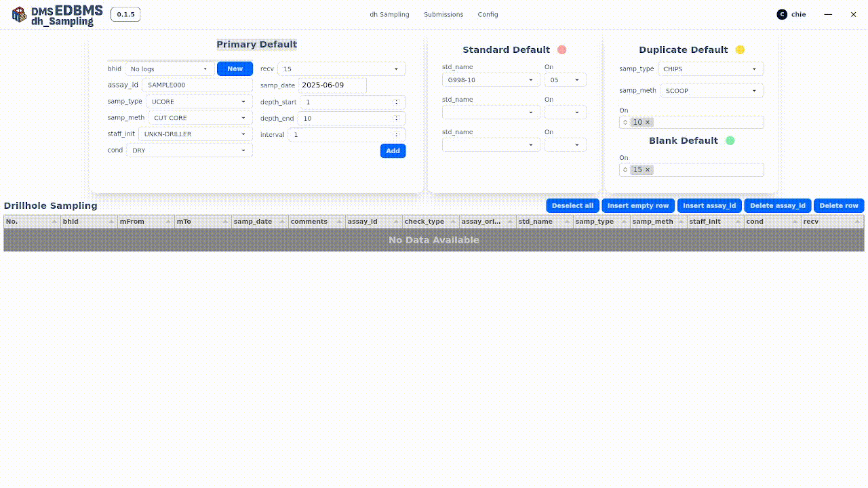Open the std_name dropdown showing G998-10

(490, 80)
